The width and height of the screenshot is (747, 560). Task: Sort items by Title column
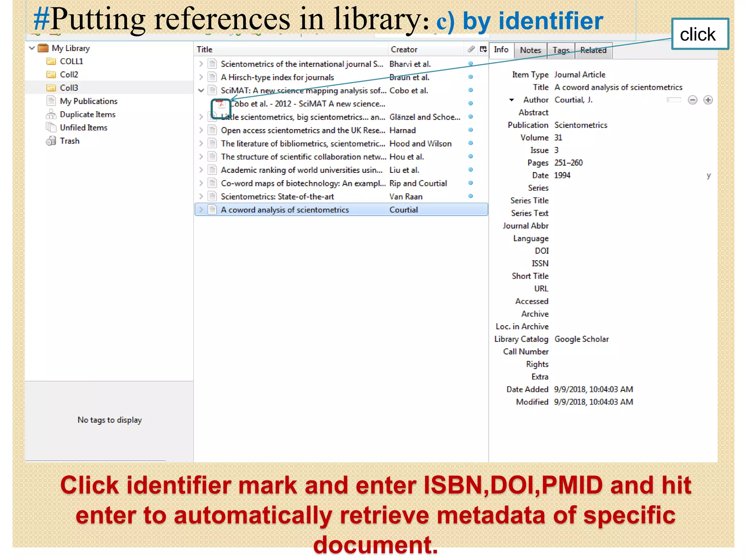pos(291,50)
